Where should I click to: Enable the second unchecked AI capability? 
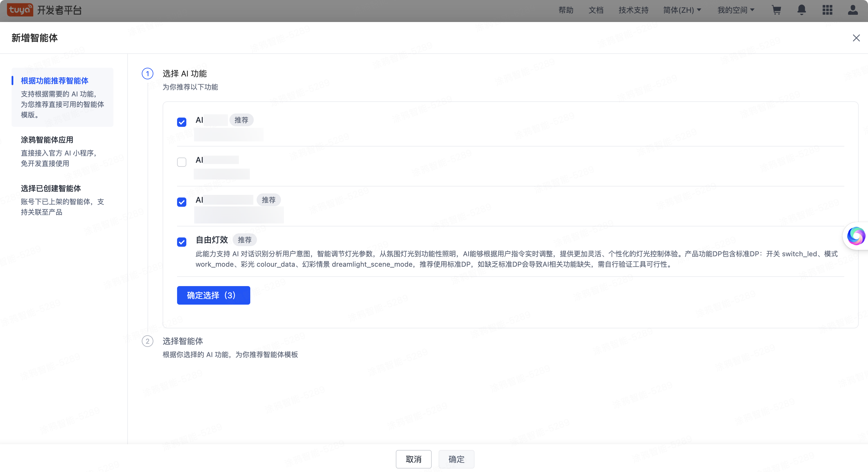pyautogui.click(x=182, y=162)
